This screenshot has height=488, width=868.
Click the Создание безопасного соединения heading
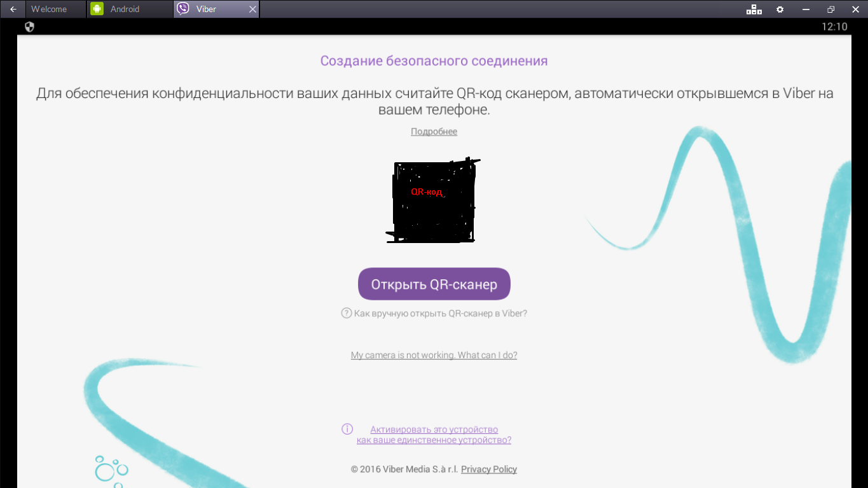(x=434, y=61)
